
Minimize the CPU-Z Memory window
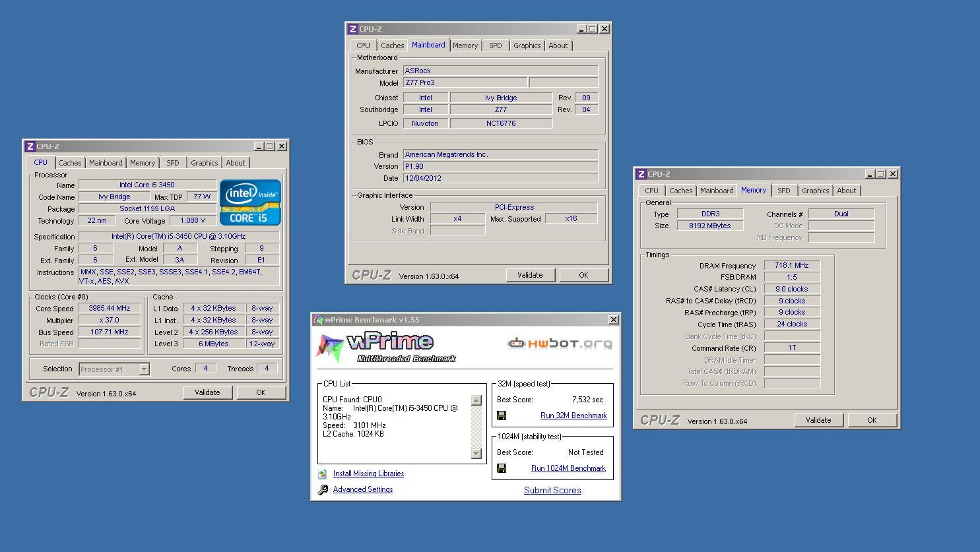click(870, 174)
